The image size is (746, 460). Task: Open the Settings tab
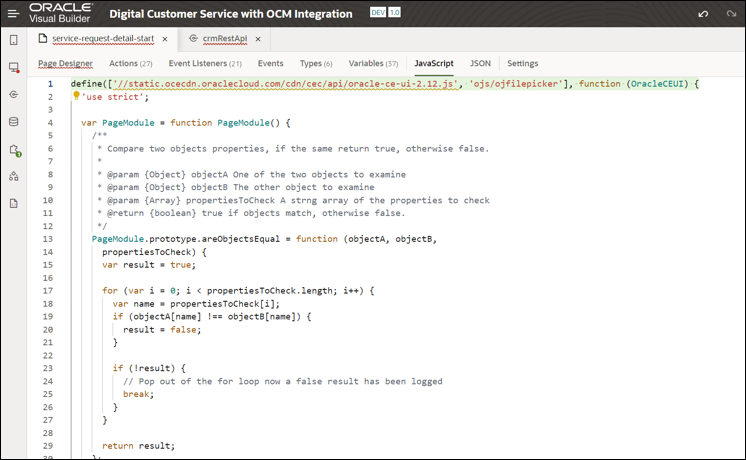coord(522,63)
